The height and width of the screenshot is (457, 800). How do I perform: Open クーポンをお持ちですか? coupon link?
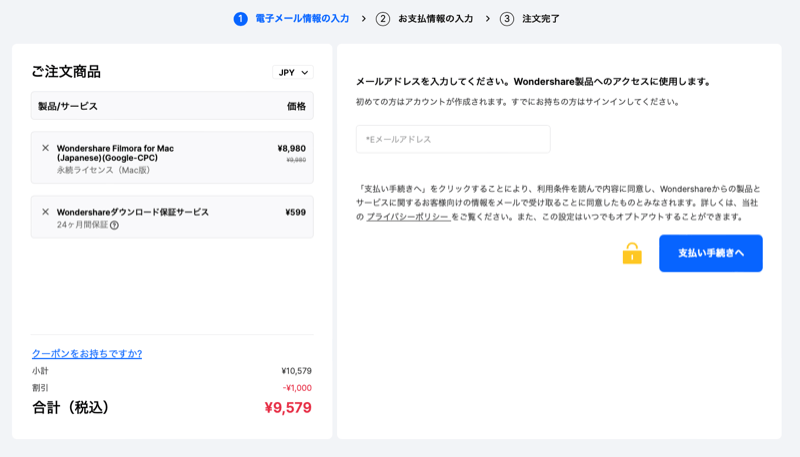click(x=87, y=353)
